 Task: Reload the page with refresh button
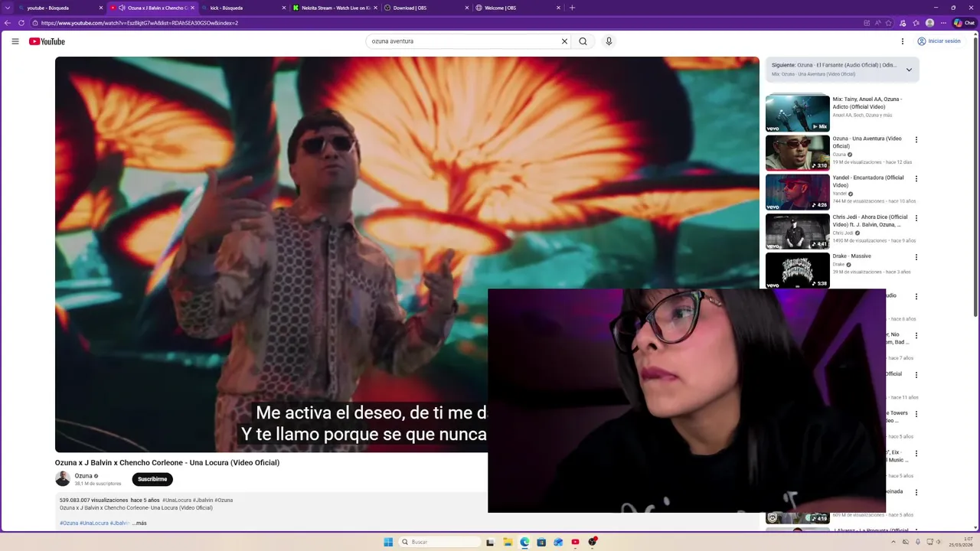click(21, 23)
